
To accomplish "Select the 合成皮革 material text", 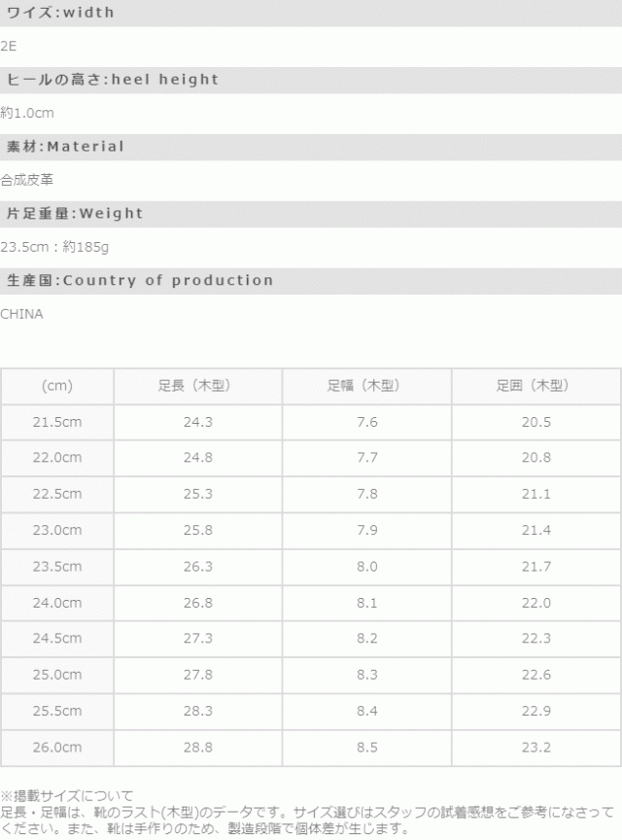I will point(27,180).
